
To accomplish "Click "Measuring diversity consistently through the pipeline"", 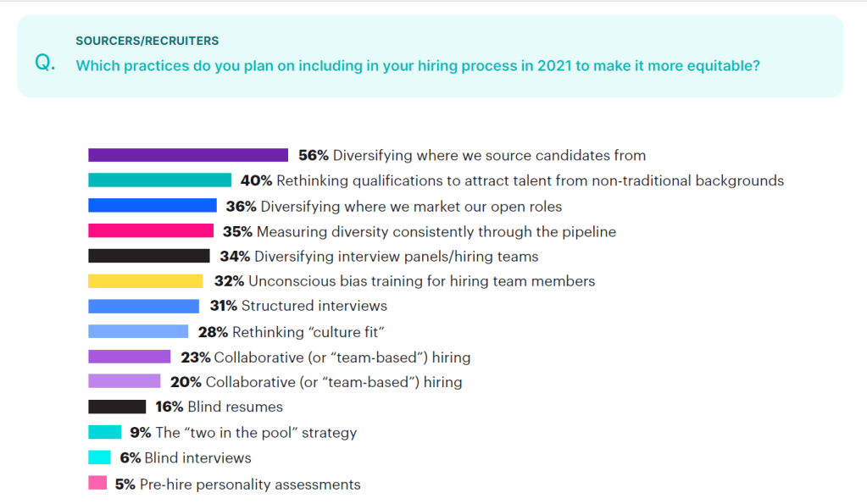I will tap(436, 231).
